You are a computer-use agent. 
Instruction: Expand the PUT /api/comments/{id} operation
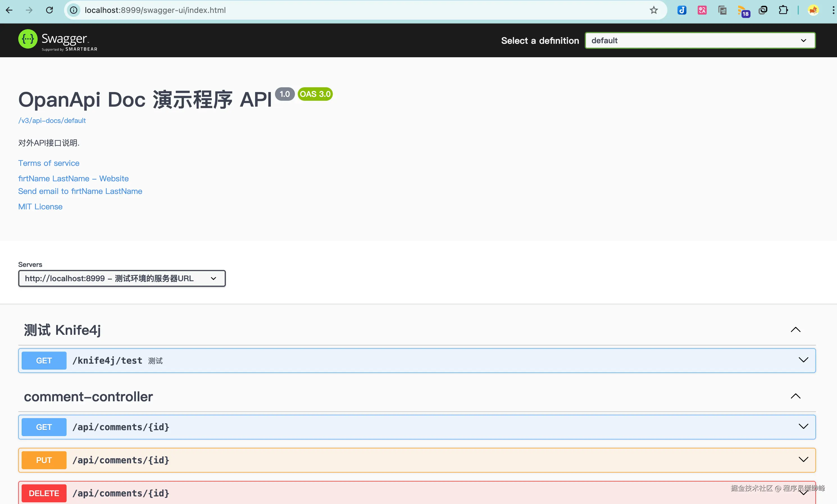(x=803, y=460)
